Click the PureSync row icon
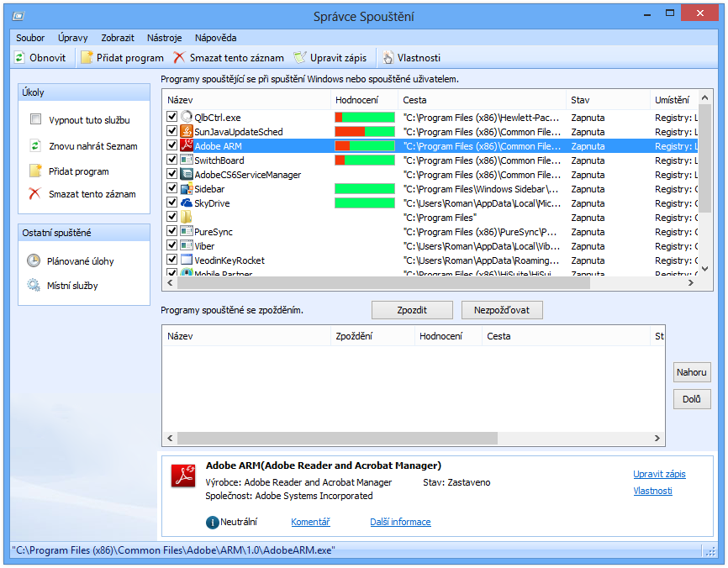This screenshot has width=728, height=568. pyautogui.click(x=186, y=231)
